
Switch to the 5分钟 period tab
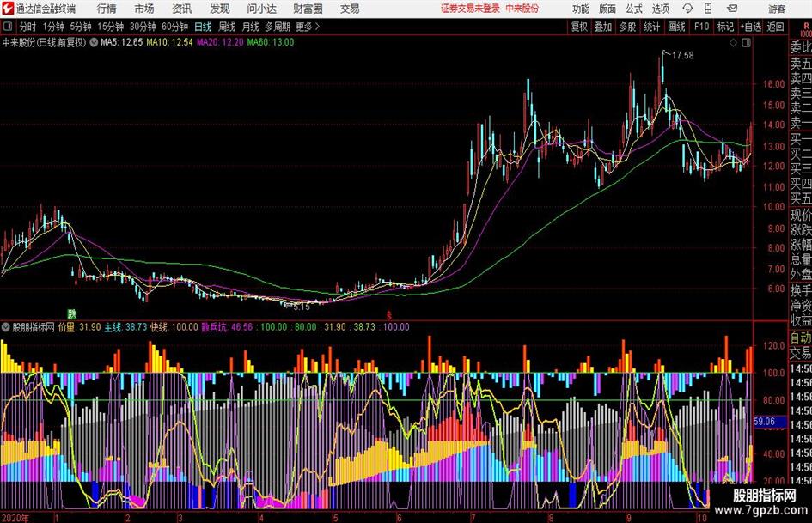pos(81,27)
